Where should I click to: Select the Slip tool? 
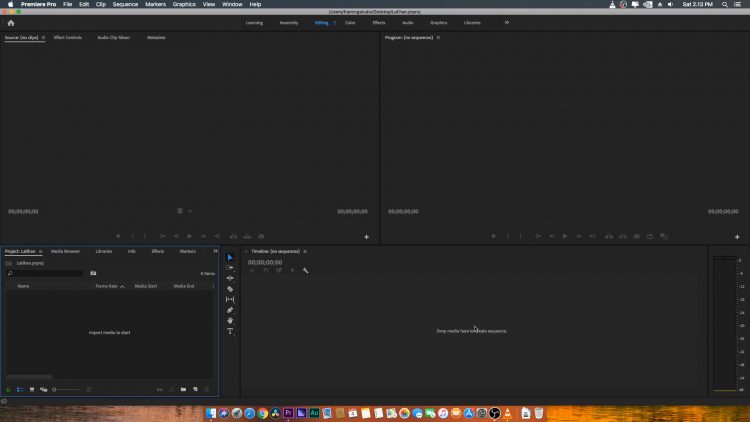pos(230,300)
